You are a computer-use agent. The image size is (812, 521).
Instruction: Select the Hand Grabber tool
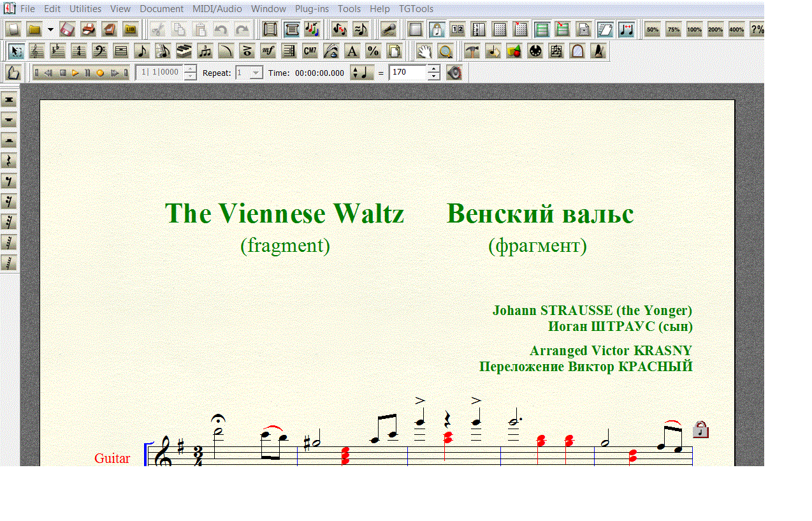425,51
